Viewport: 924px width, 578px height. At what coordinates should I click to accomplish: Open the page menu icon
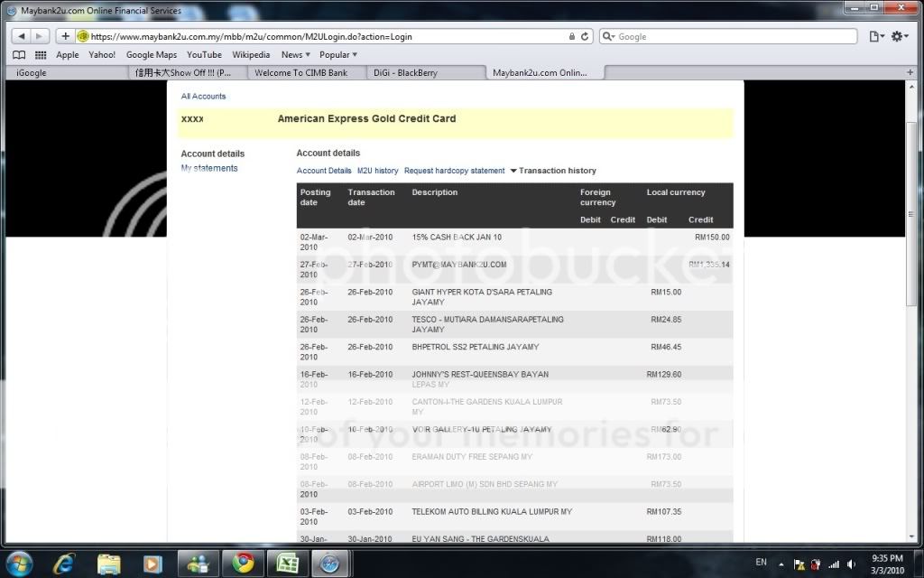875,36
